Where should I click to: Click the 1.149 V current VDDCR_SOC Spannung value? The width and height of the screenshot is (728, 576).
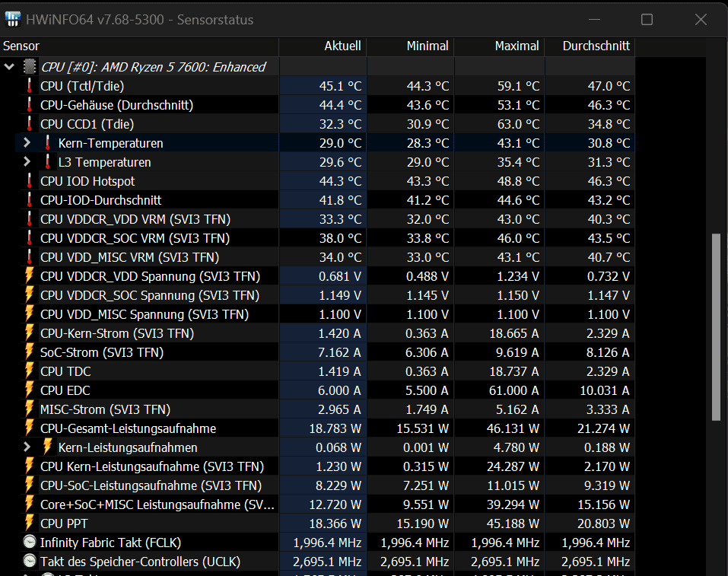coord(340,295)
